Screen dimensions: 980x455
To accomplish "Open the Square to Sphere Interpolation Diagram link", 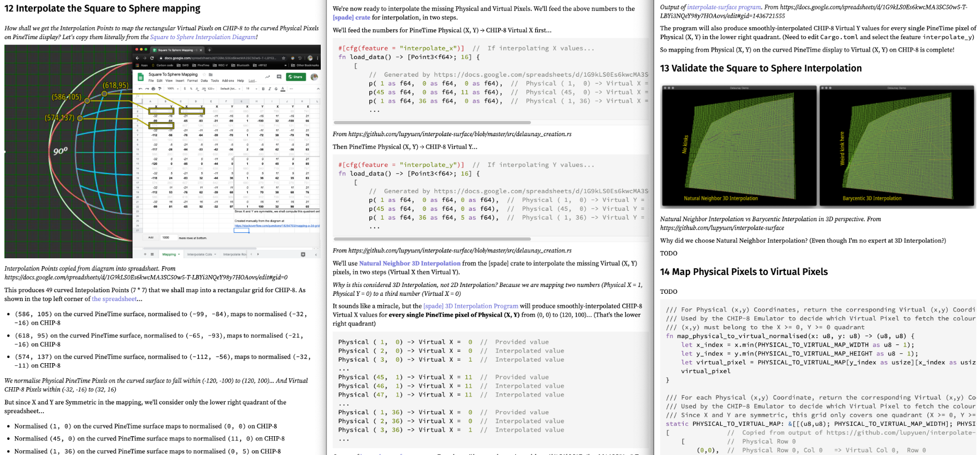I will tap(203, 37).
